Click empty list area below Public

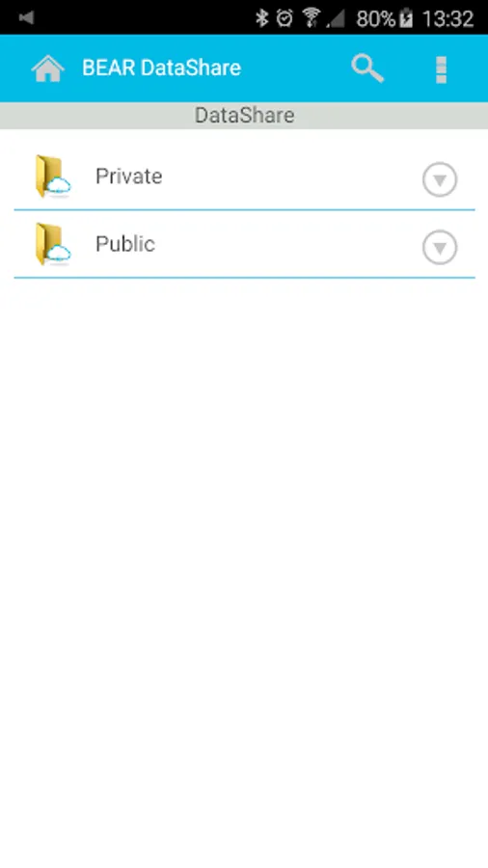pos(244,570)
